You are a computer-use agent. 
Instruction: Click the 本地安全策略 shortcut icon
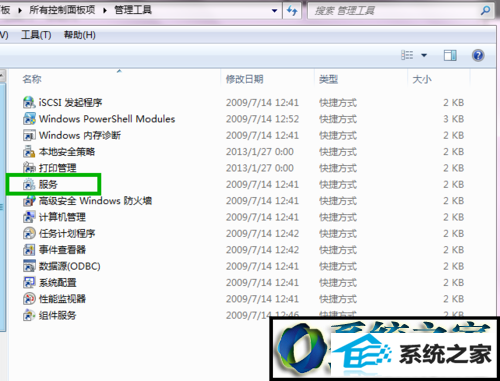(x=29, y=151)
